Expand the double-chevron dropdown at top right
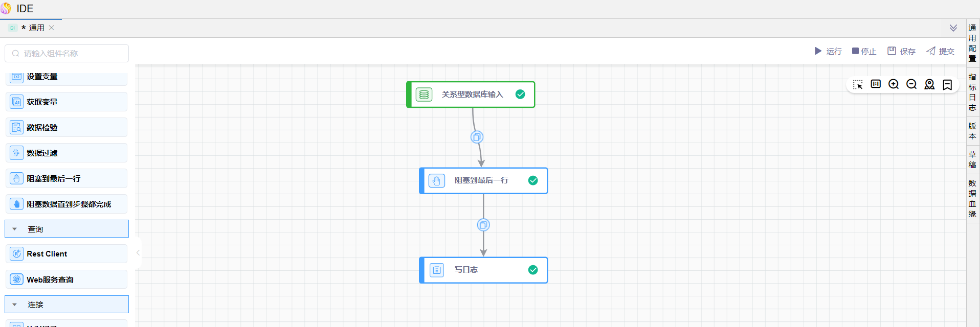980x327 pixels. coord(953,28)
